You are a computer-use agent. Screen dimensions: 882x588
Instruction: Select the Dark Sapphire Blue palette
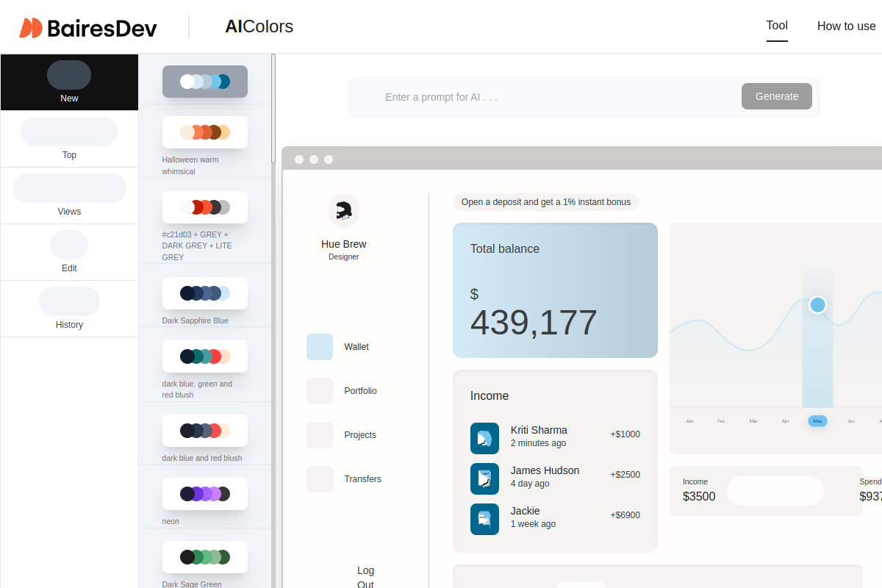pyautogui.click(x=205, y=293)
